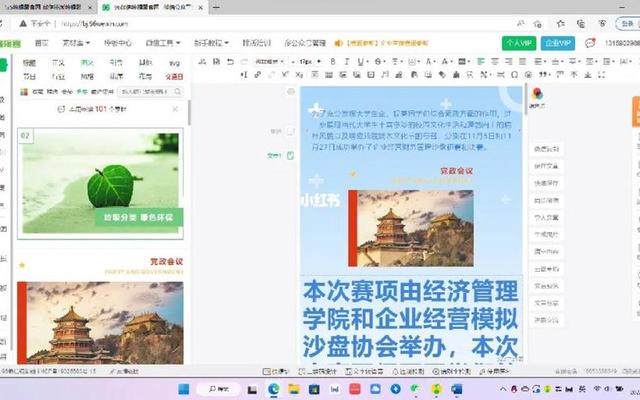Select align right icon in toolbar

[x=509, y=62]
